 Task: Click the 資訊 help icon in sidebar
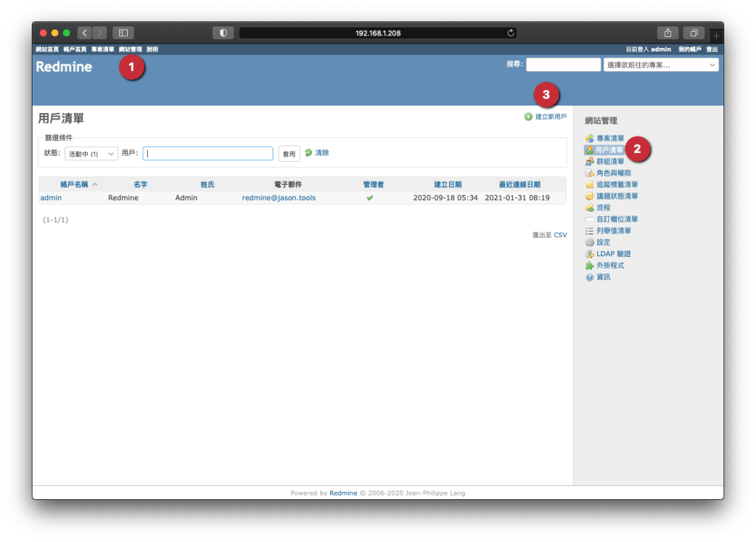click(x=589, y=277)
